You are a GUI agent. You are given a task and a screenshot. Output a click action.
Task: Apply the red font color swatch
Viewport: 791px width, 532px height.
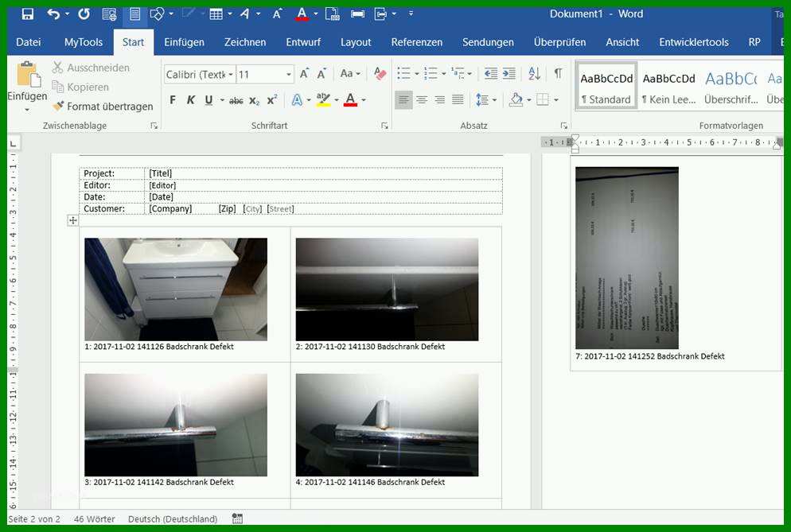click(351, 100)
